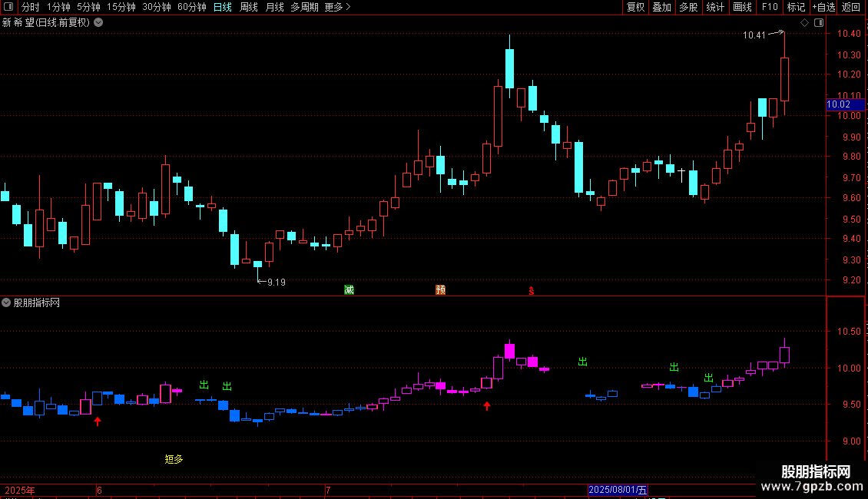This screenshot has height=499, width=868.
Task: Add the stock via +自选
Action: [823, 7]
